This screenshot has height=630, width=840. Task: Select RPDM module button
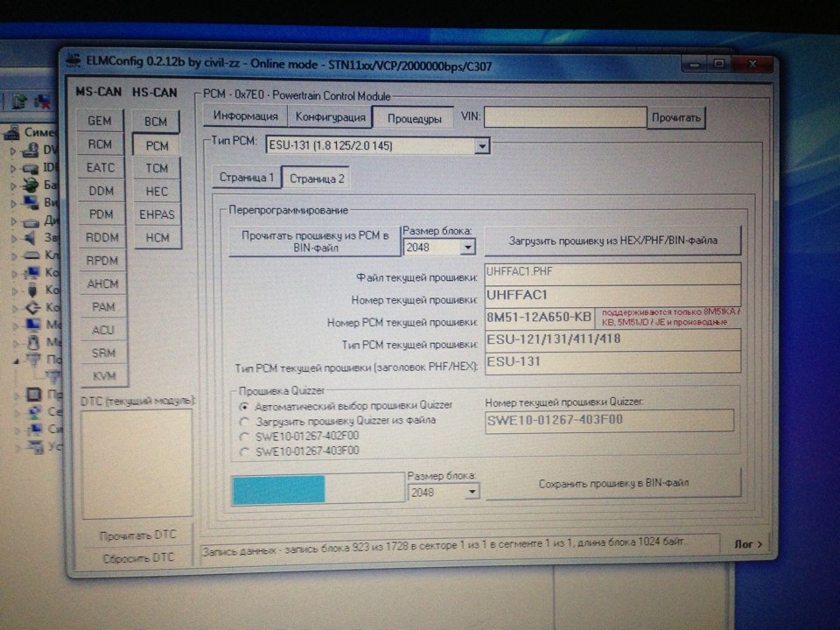pos(102,261)
